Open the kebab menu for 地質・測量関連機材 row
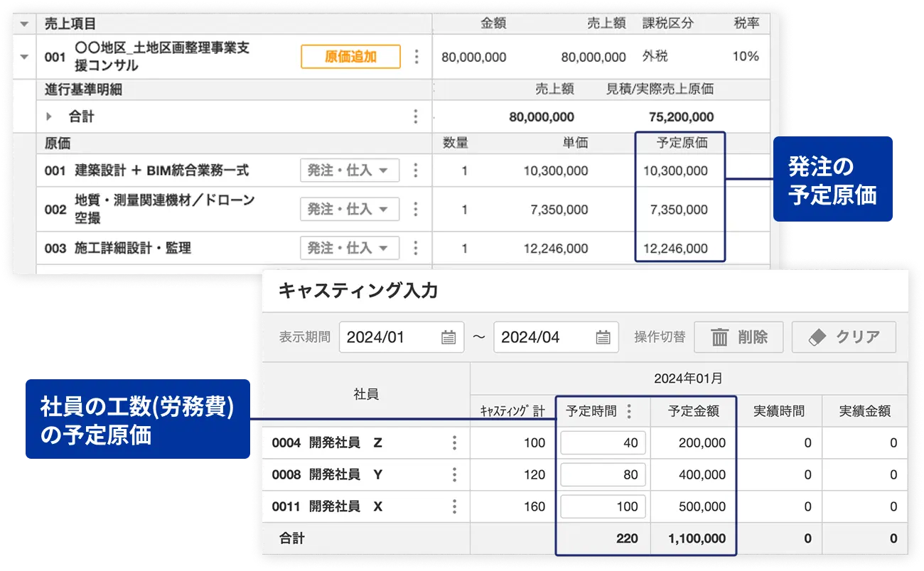 click(x=417, y=209)
